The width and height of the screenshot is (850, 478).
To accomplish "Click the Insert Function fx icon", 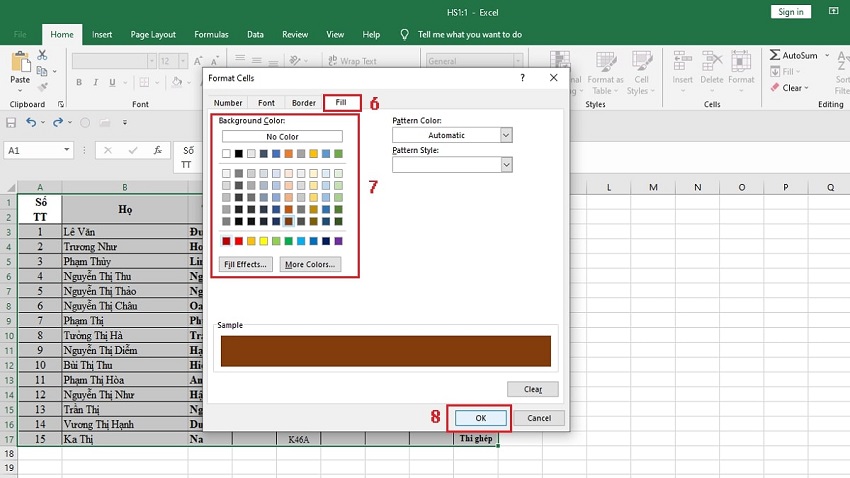I will click(157, 150).
